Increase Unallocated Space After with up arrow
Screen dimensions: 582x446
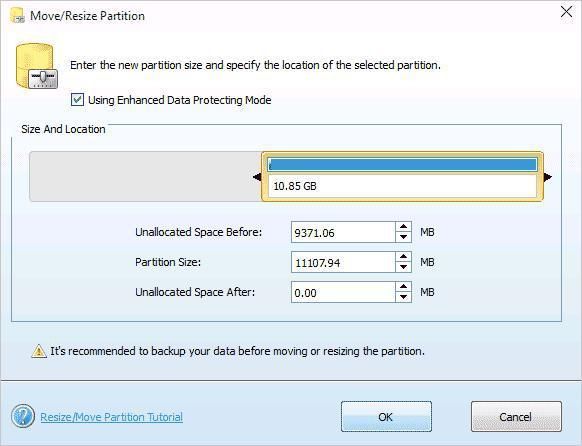(x=403, y=287)
